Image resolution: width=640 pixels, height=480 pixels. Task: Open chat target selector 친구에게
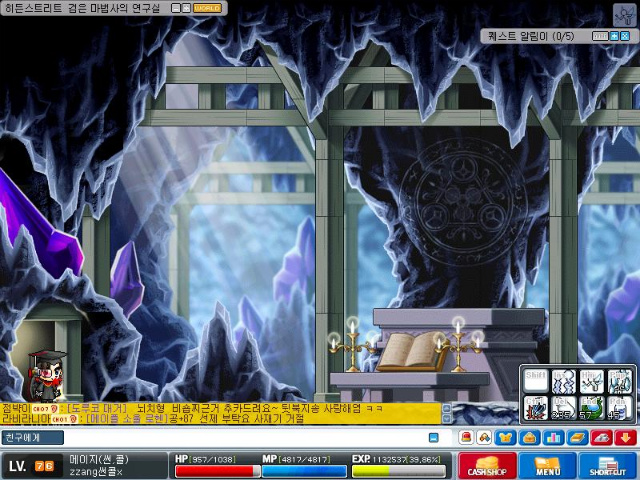pos(33,438)
